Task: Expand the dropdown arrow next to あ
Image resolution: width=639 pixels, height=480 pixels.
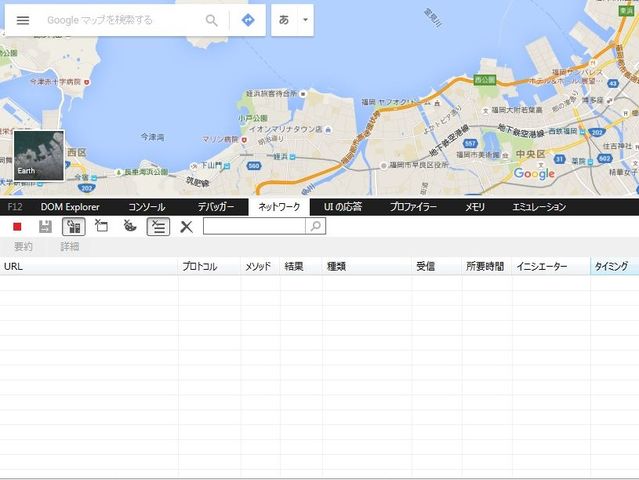Action: (305, 20)
